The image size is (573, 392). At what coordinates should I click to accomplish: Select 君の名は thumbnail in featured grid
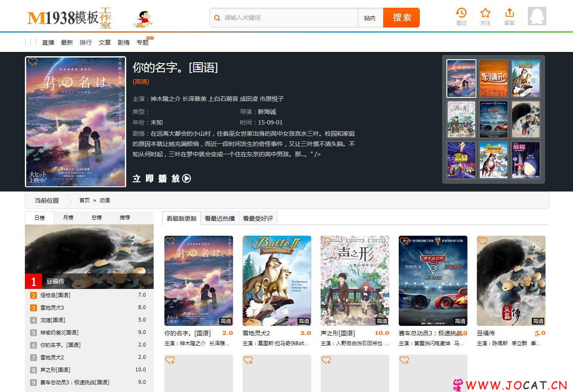tap(461, 79)
